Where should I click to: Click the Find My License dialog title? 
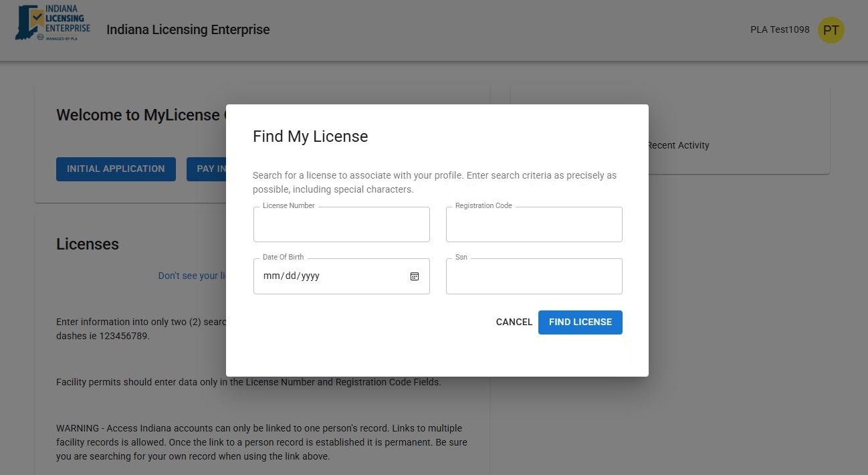tap(310, 136)
